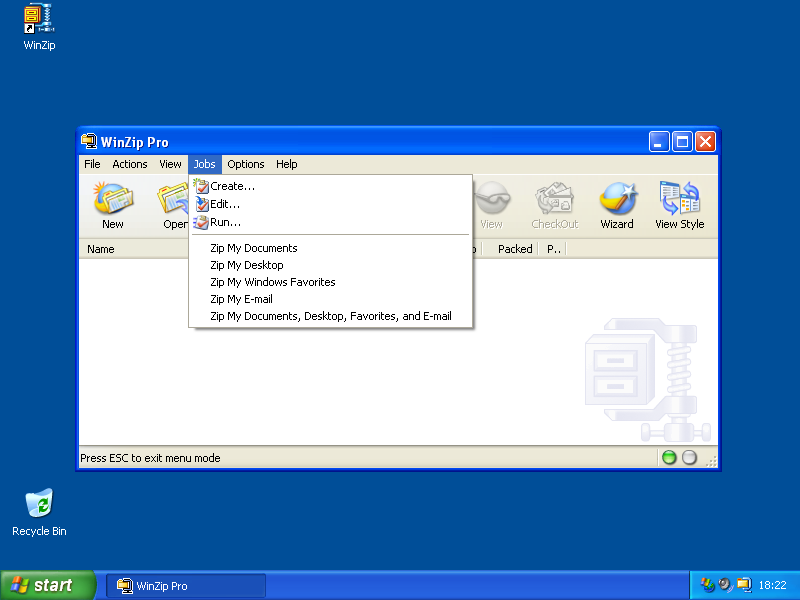Open the Wizard toolbar icon
800x600 pixels.
(617, 206)
